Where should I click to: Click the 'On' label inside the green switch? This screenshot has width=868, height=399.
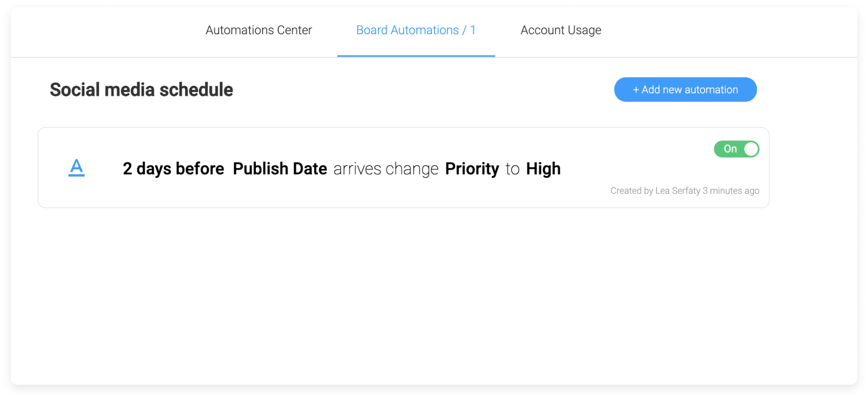[730, 149]
